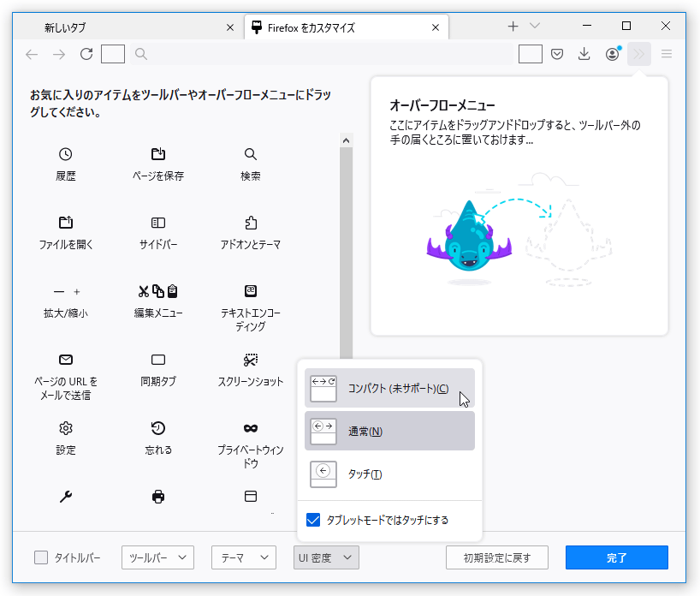Close the Firefox をカスタマイズ tab

(x=436, y=27)
